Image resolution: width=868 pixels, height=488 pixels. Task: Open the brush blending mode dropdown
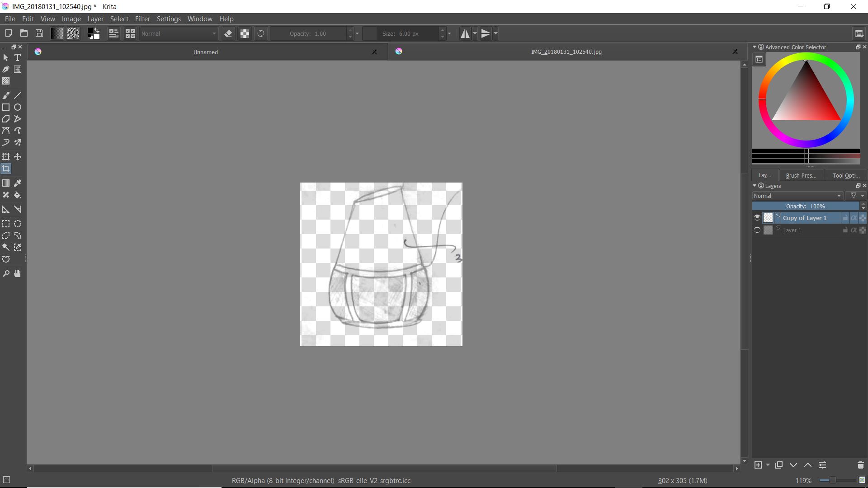point(179,33)
